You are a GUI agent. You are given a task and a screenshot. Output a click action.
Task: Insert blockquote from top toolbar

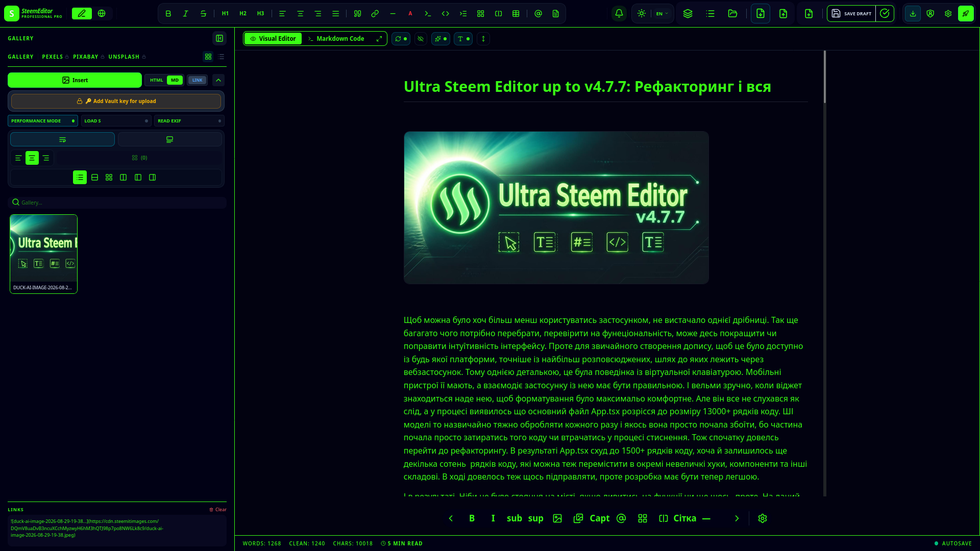(357, 14)
